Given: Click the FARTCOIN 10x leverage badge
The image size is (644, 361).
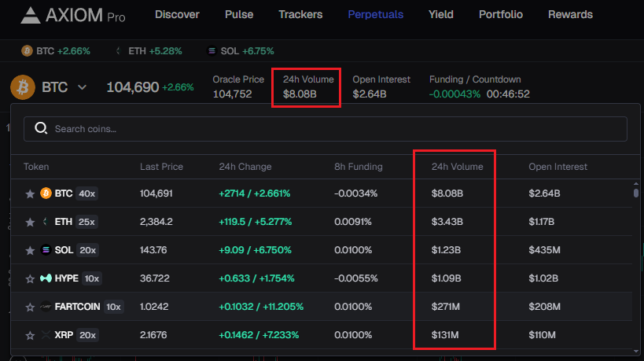Looking at the screenshot, I should [x=114, y=307].
